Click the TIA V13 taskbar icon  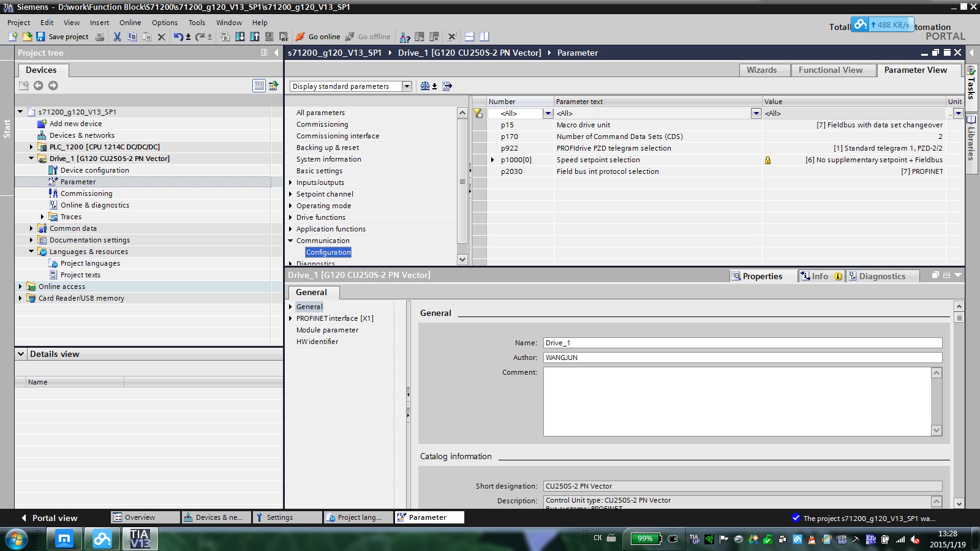(140, 539)
